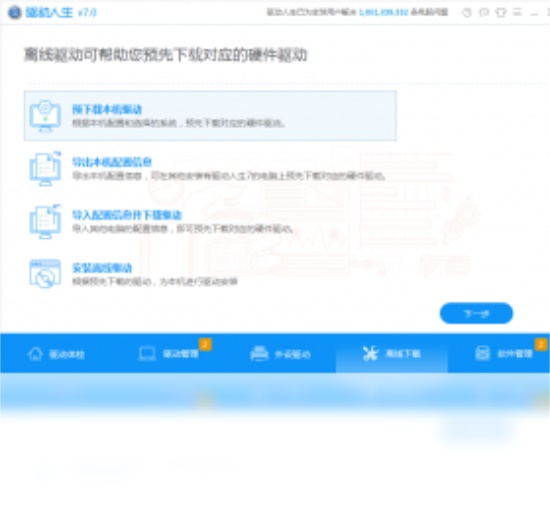550x530 pixels.
Task: Switch to the 外设驱动 tab
Action: 280,354
